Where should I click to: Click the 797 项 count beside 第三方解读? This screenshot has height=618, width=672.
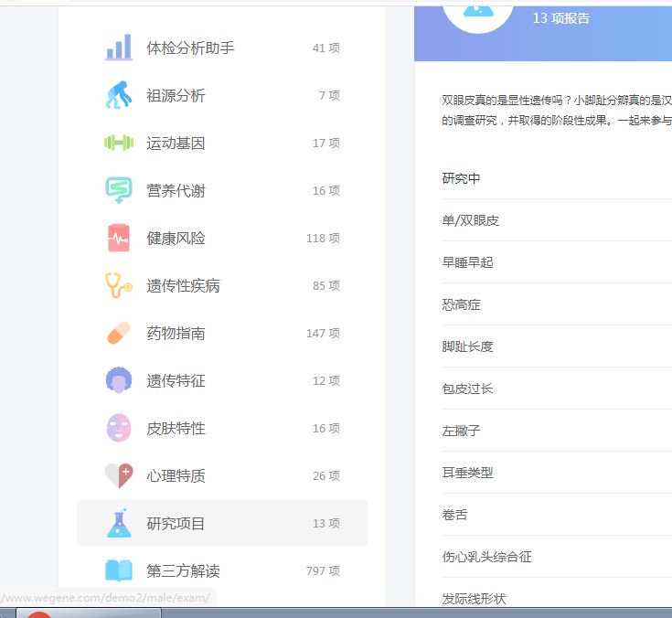(x=323, y=570)
